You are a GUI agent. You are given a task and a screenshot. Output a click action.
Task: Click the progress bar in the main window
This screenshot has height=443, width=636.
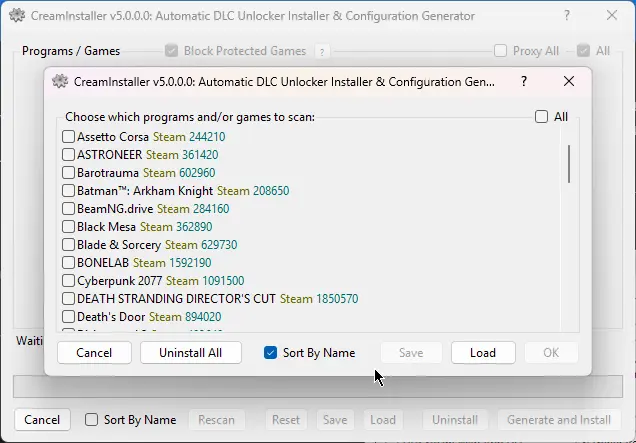pyautogui.click(x=318, y=387)
